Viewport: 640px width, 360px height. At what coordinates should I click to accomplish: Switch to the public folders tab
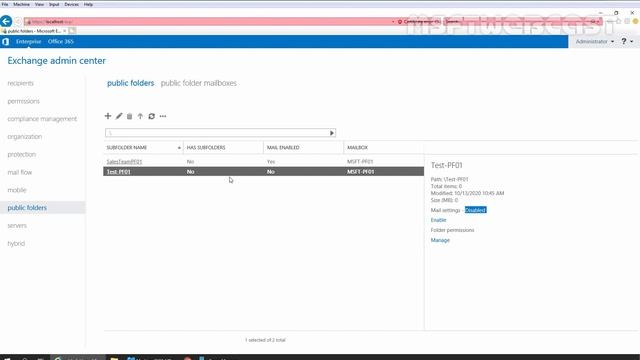point(131,83)
